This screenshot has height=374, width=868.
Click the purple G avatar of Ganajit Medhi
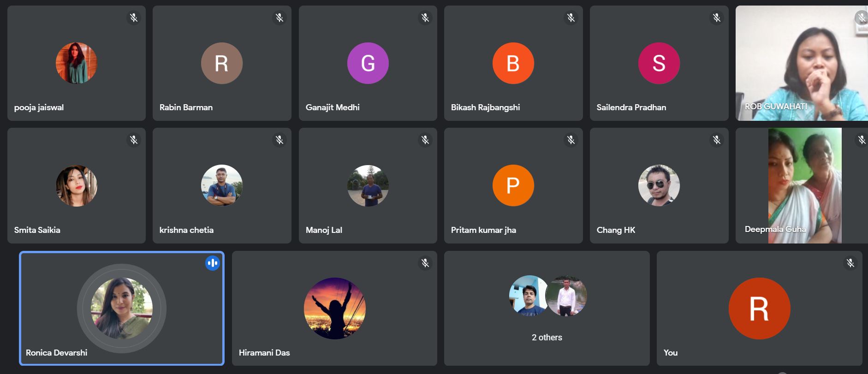pyautogui.click(x=368, y=63)
